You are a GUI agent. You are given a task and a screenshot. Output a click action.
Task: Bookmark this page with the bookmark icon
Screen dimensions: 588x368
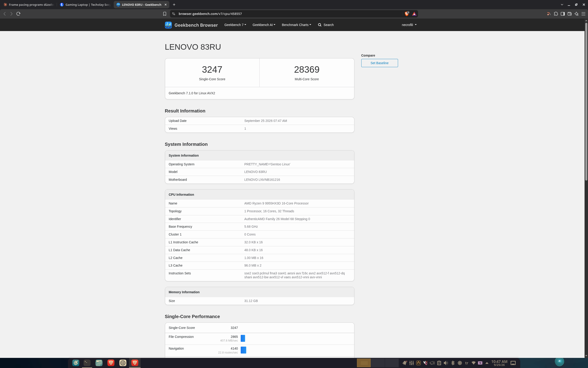164,14
